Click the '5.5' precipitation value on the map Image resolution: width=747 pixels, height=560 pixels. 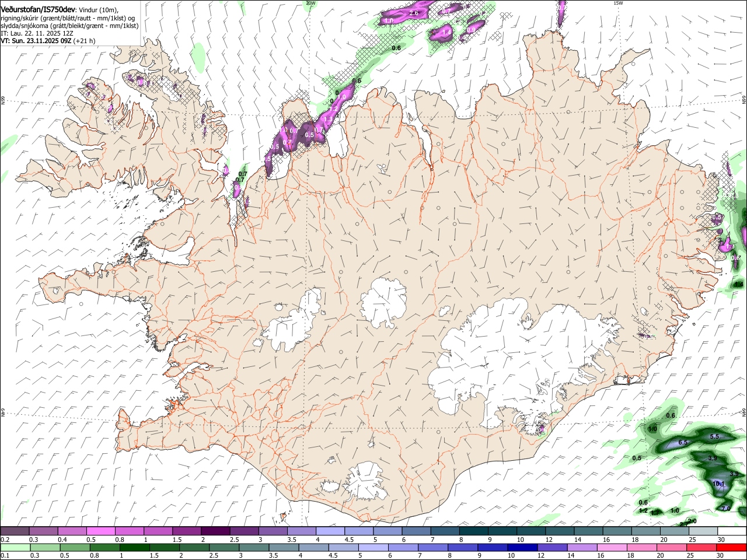point(714,436)
